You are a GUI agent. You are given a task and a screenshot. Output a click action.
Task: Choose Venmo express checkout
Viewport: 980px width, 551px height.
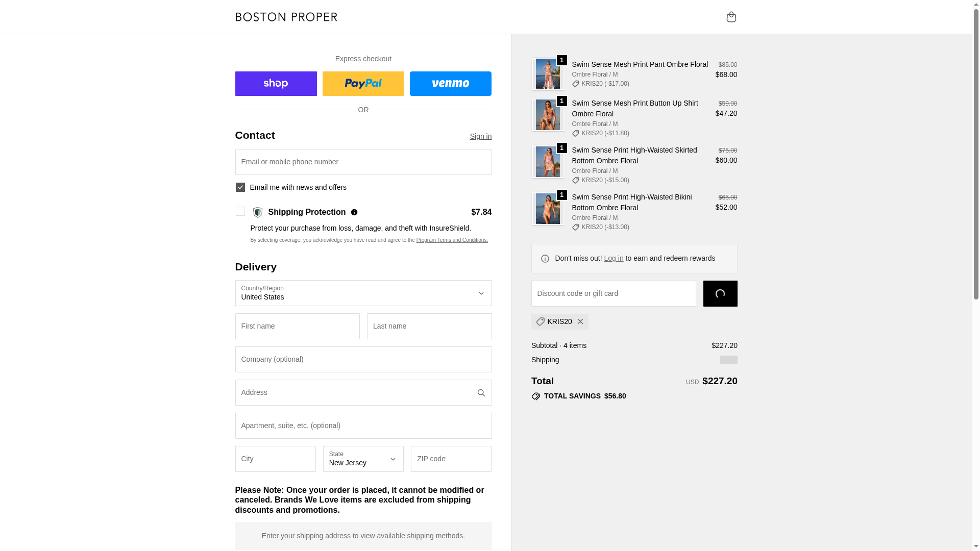click(x=450, y=84)
